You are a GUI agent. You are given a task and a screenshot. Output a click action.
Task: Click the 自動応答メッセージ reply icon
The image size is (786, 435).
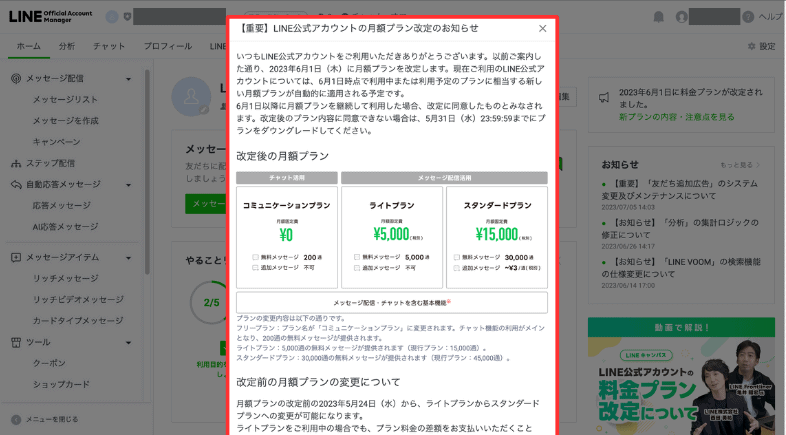coord(16,184)
